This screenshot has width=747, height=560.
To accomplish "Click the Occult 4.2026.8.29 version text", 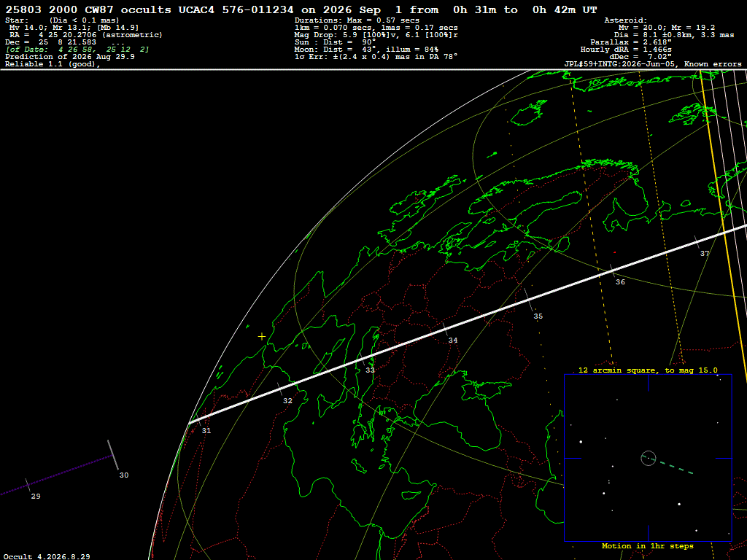I will [47, 556].
